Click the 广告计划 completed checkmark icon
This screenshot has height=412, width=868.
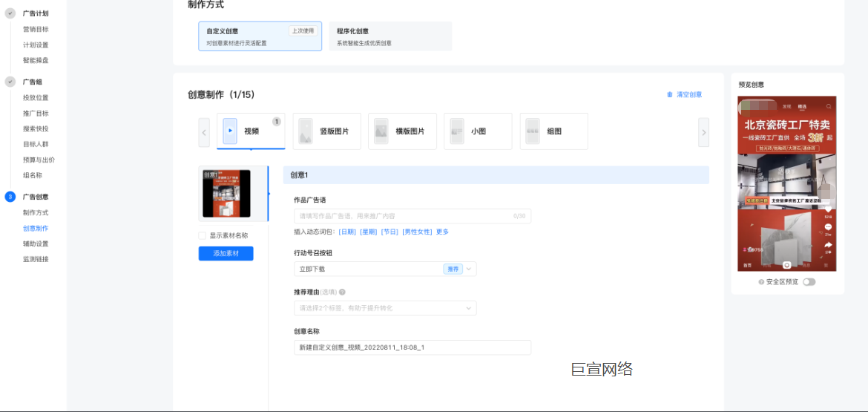(10, 13)
